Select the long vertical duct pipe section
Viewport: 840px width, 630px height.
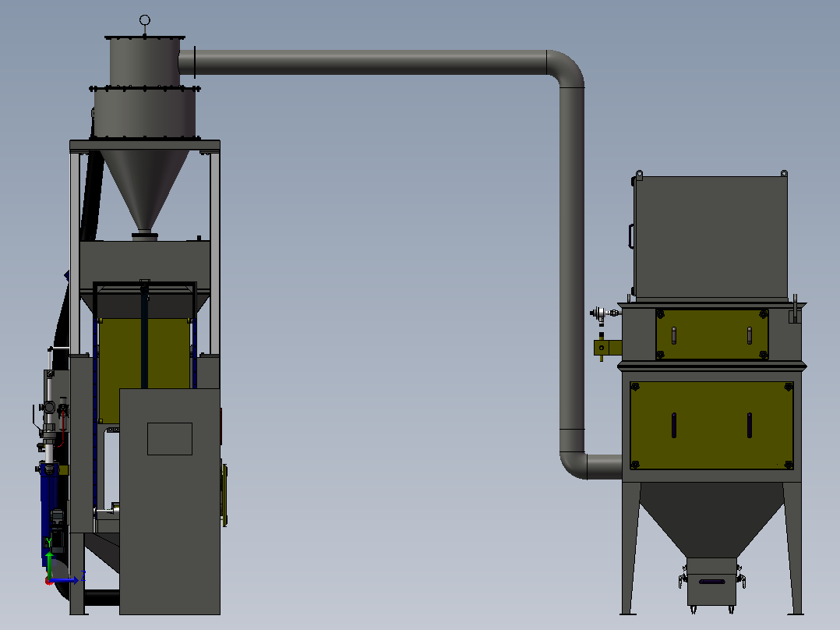point(572,257)
